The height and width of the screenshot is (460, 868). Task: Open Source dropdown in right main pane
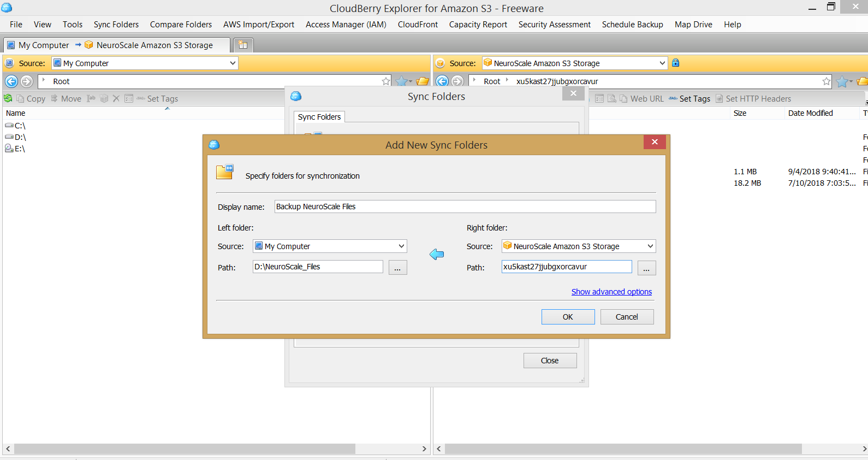(x=662, y=63)
